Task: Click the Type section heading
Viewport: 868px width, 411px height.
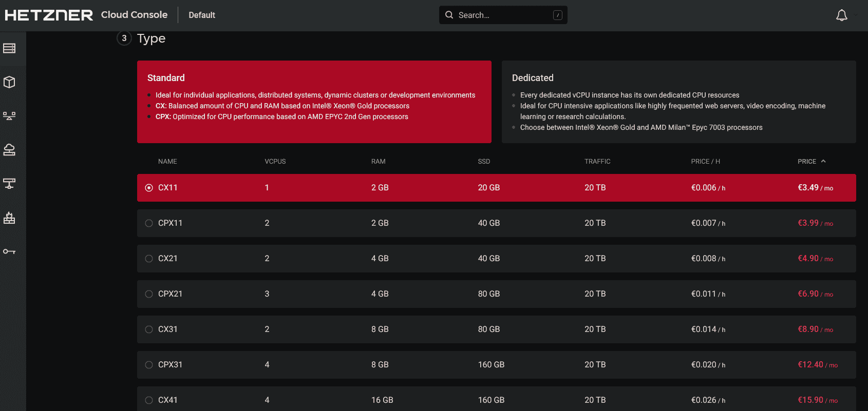Action: [x=151, y=38]
